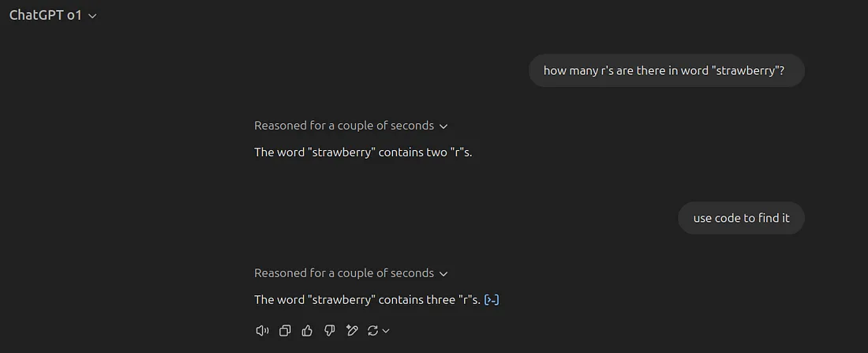868x353 pixels.
Task: Copy the response with the copy icon
Action: [x=285, y=331]
